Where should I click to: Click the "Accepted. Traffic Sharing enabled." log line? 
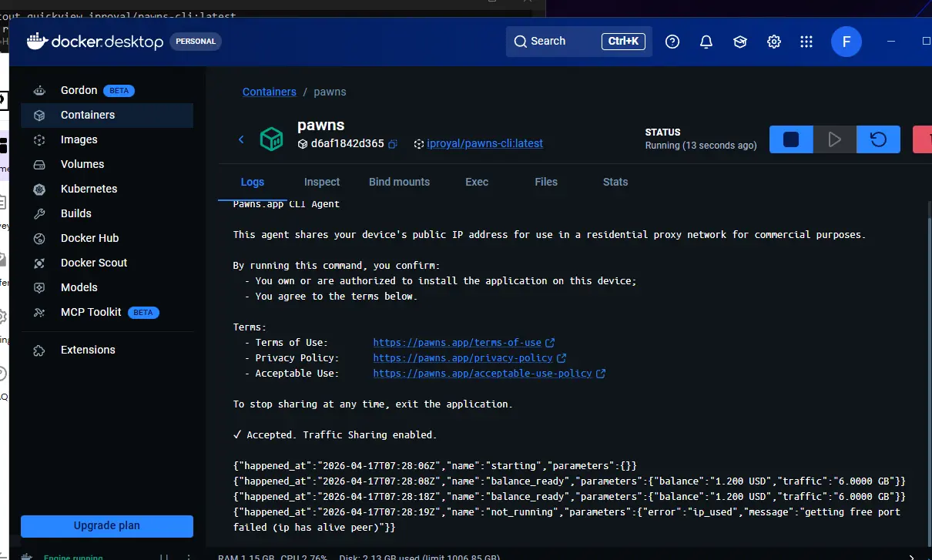click(x=335, y=435)
